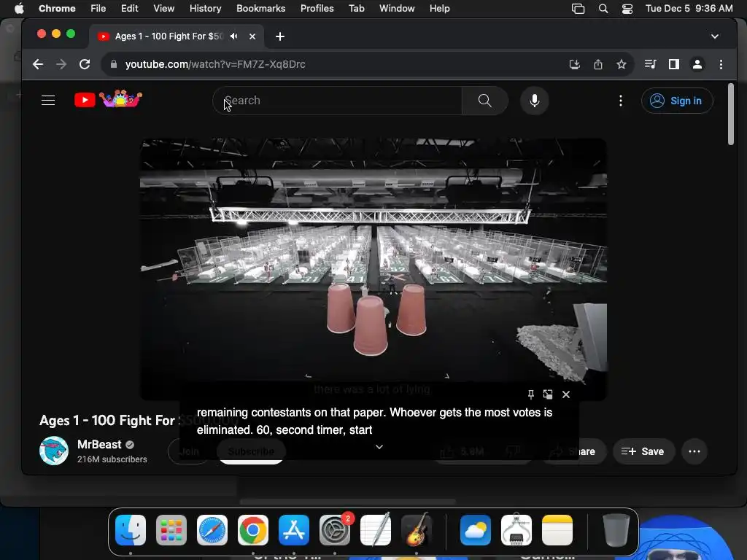The height and width of the screenshot is (560, 747).
Task: Open GarageBand from the Dock
Action: [417, 530]
